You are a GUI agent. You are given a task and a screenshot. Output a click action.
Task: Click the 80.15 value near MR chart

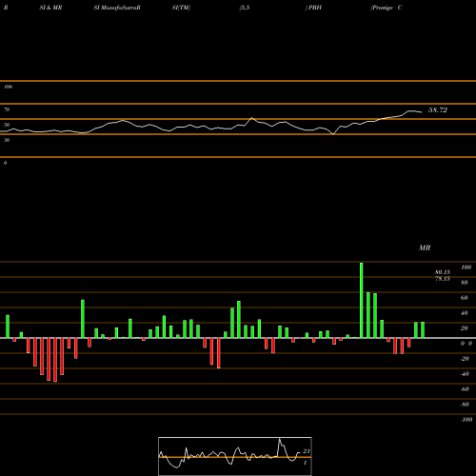pos(443,272)
